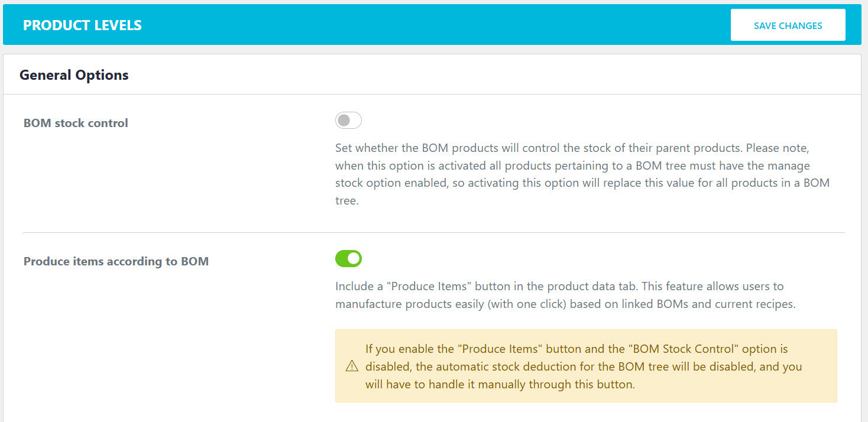Click the divider line between the two options
The height and width of the screenshot is (422, 868).
click(x=433, y=232)
